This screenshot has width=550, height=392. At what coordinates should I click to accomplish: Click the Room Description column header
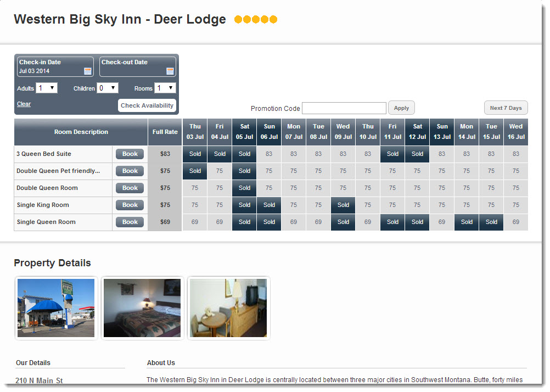coord(81,132)
